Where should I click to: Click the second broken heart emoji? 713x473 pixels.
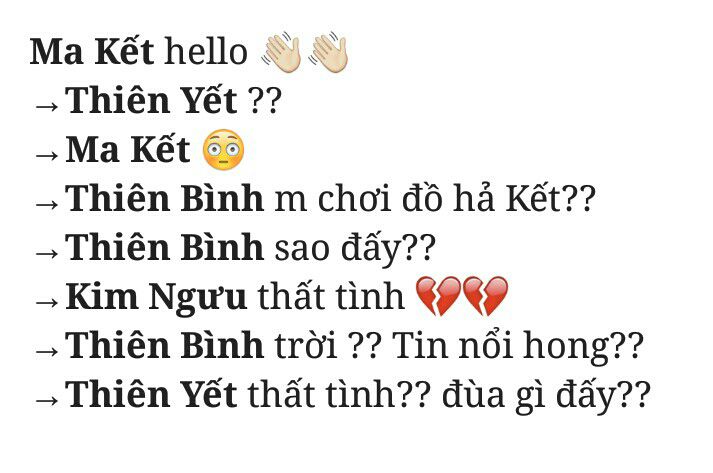point(486,296)
